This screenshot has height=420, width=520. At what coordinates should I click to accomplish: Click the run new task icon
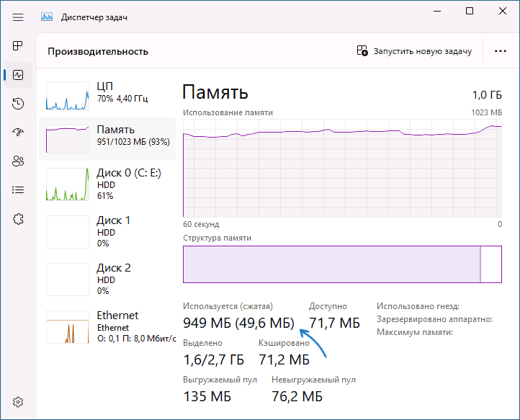(x=362, y=50)
